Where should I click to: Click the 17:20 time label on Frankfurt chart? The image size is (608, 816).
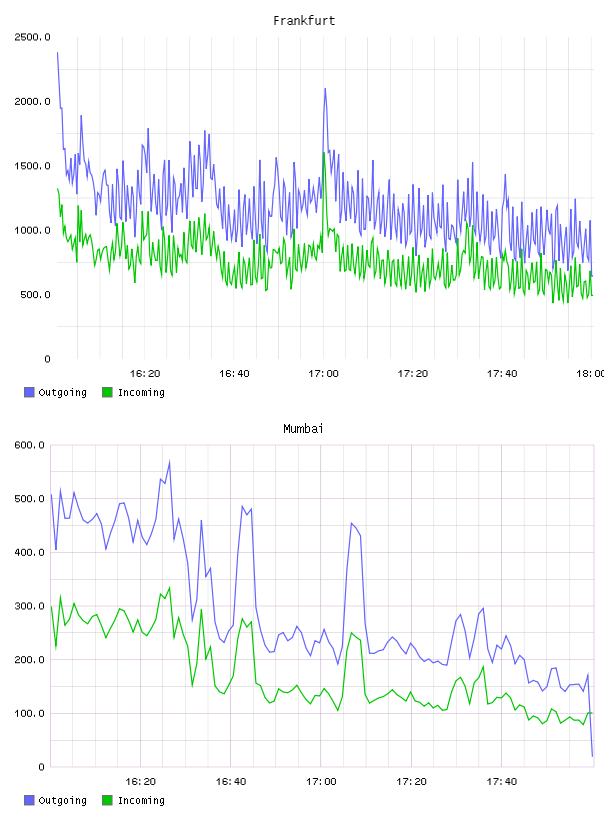point(413,374)
